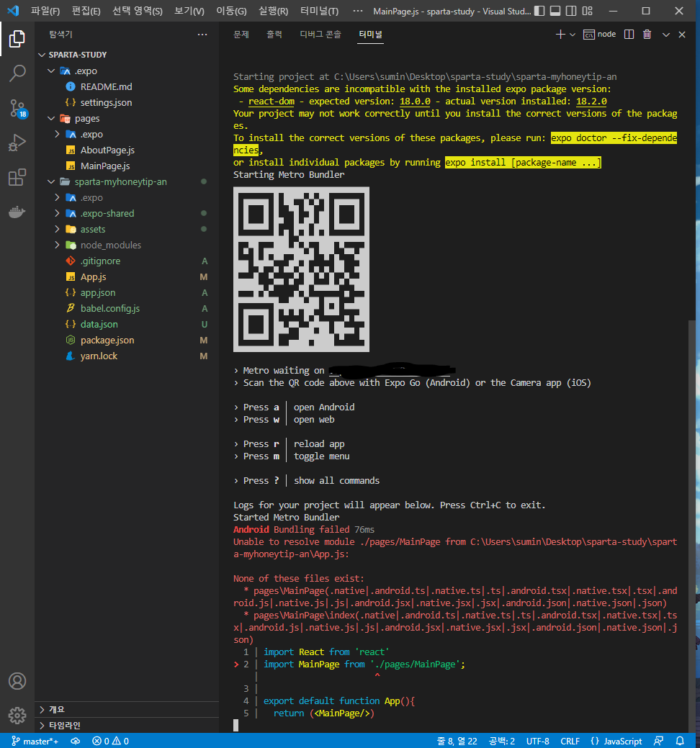Open the 터미널(T) menu
The width and height of the screenshot is (700, 748).
(x=319, y=11)
